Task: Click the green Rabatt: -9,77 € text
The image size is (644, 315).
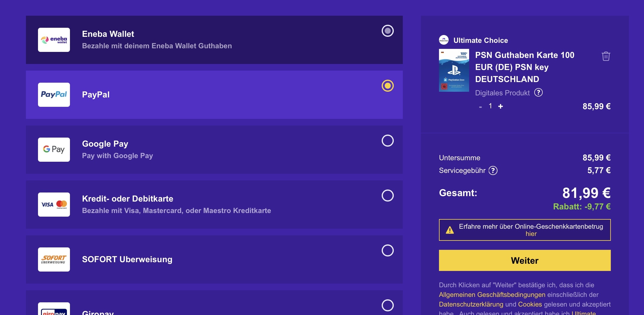Action: [x=582, y=207]
